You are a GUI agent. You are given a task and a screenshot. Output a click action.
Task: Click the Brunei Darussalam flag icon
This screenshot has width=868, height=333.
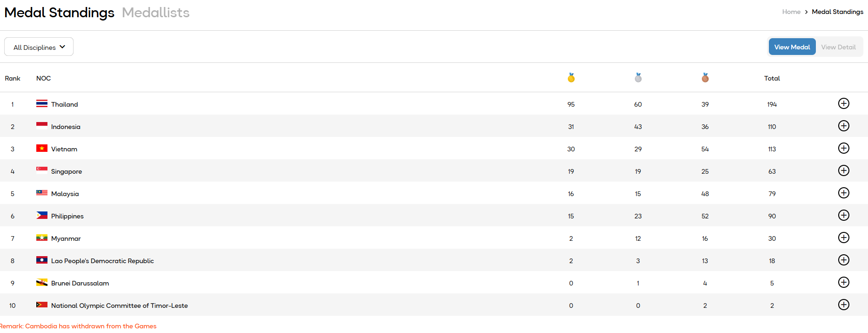[x=42, y=283]
